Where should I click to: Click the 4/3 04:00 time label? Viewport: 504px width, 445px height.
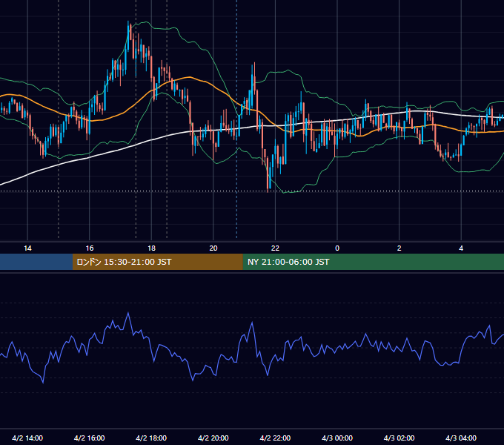(x=461, y=438)
